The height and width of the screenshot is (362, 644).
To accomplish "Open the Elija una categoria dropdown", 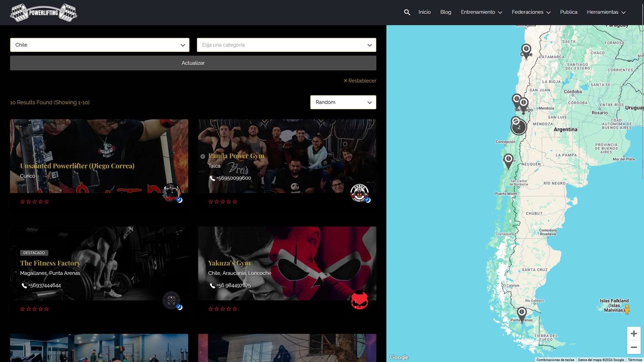I will pyautogui.click(x=287, y=45).
